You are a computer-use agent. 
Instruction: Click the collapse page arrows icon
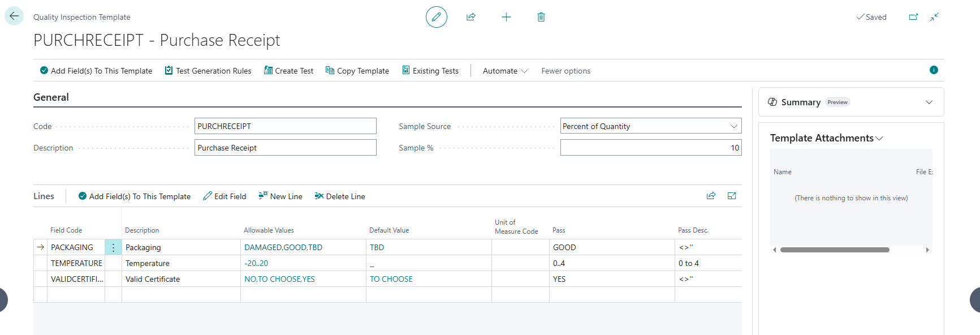(934, 17)
